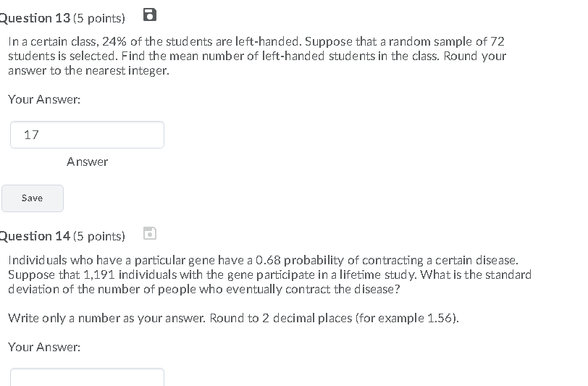Click the sample size "72" in Question 13
This screenshot has width=588, height=386.
(497, 41)
